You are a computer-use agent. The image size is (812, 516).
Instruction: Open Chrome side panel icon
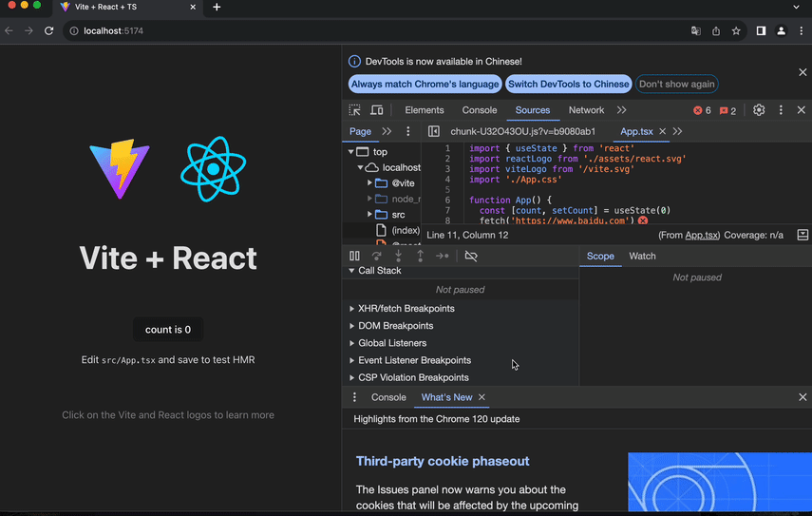tap(761, 31)
